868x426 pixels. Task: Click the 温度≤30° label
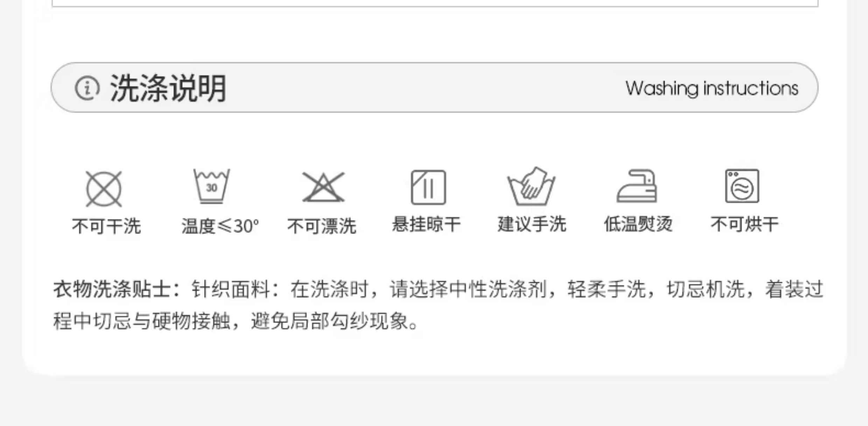(220, 226)
